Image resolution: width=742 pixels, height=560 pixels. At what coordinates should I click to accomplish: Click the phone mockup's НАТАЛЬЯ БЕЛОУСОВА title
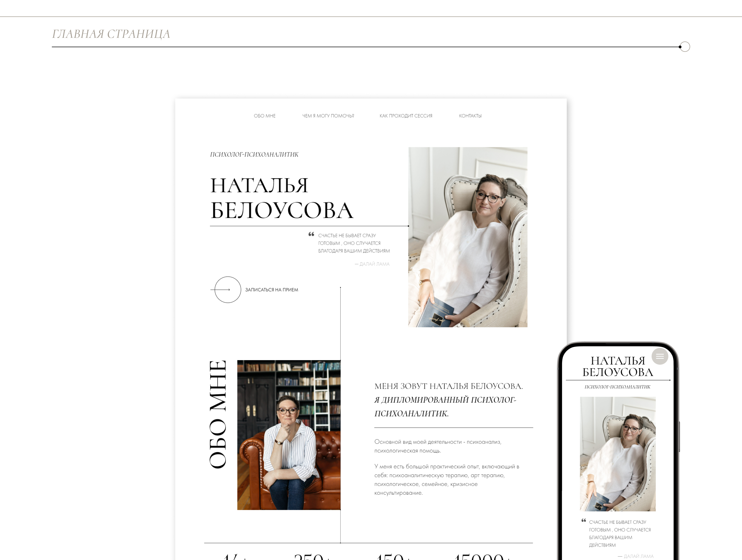pos(618,366)
